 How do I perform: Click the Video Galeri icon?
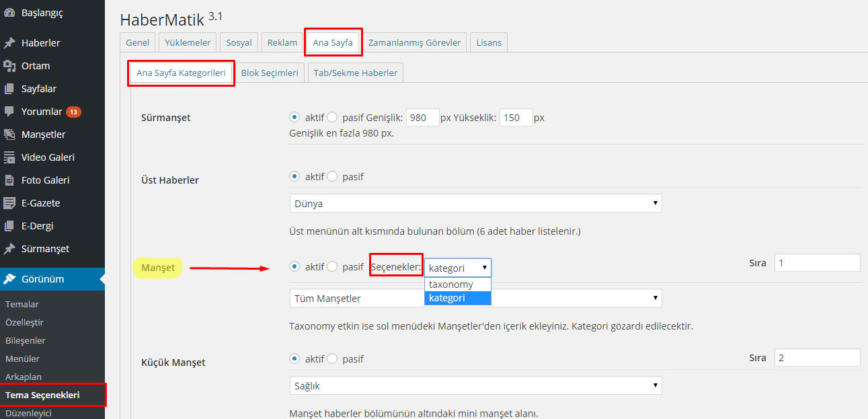click(x=9, y=157)
